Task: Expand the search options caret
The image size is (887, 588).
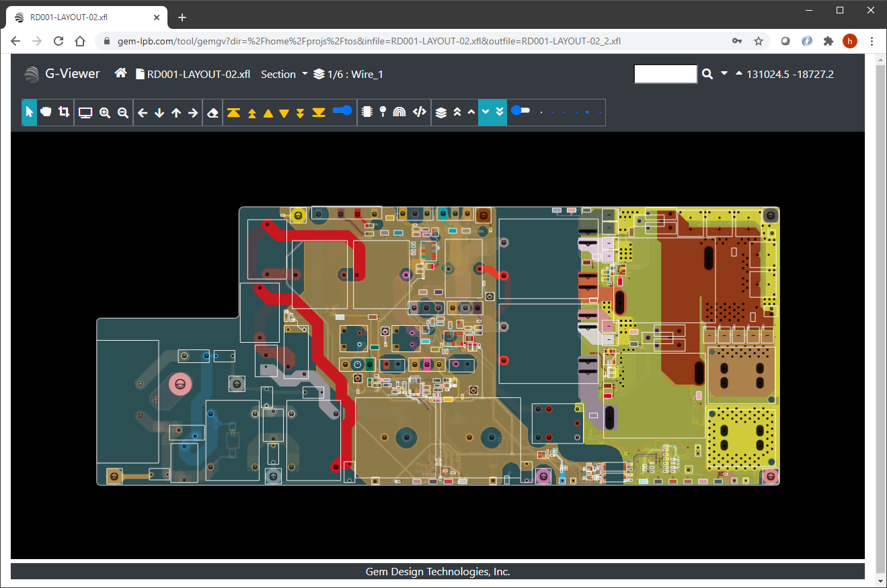Action: point(724,73)
